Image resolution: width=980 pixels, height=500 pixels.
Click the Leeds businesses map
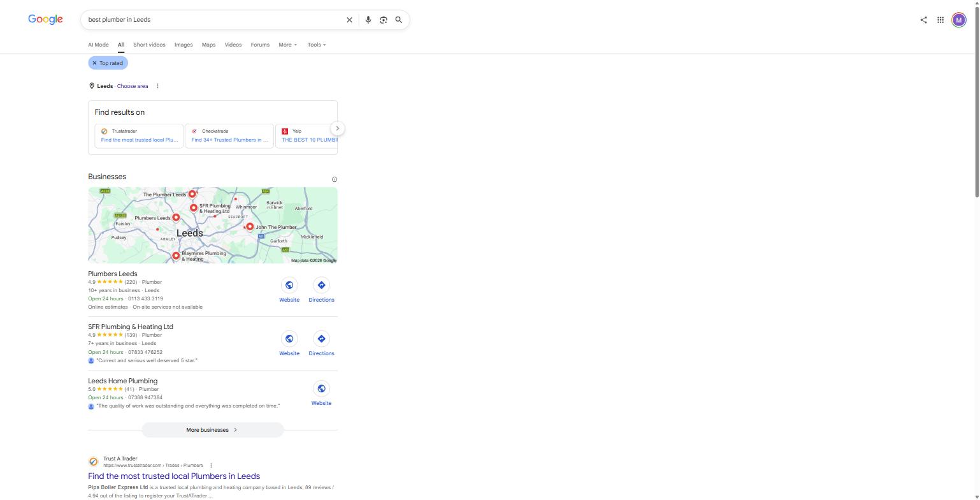(x=213, y=225)
